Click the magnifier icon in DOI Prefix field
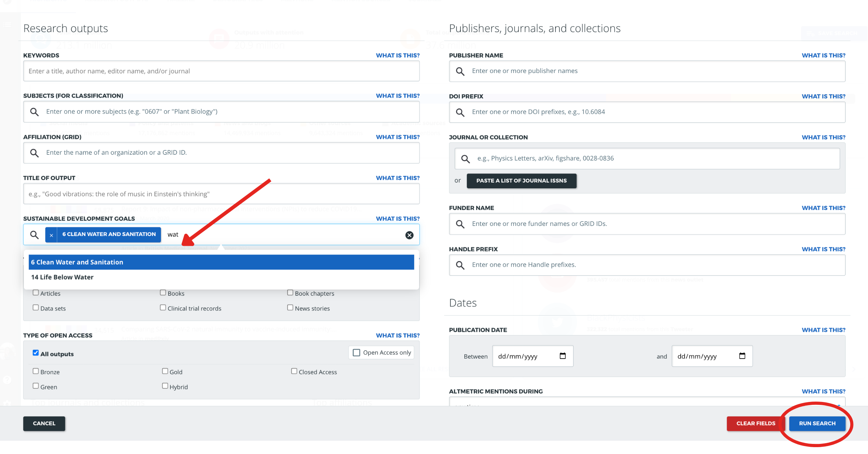The height and width of the screenshot is (454, 868). (x=460, y=112)
